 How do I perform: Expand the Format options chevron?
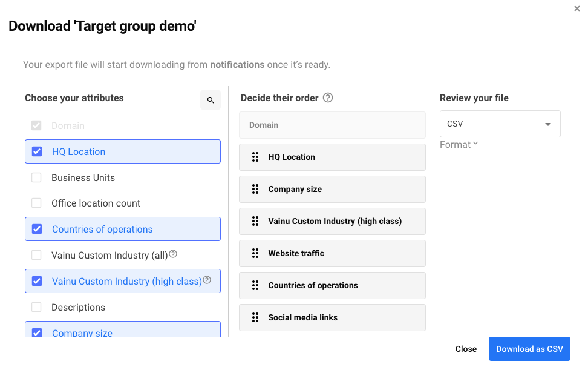(x=475, y=144)
